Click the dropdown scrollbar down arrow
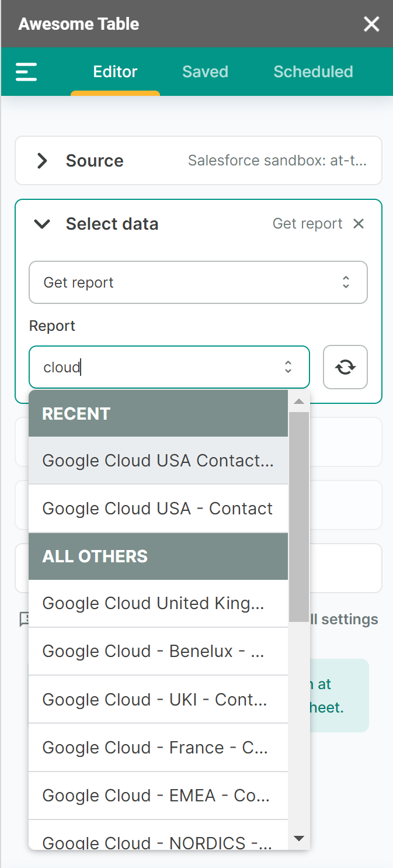 click(x=299, y=839)
